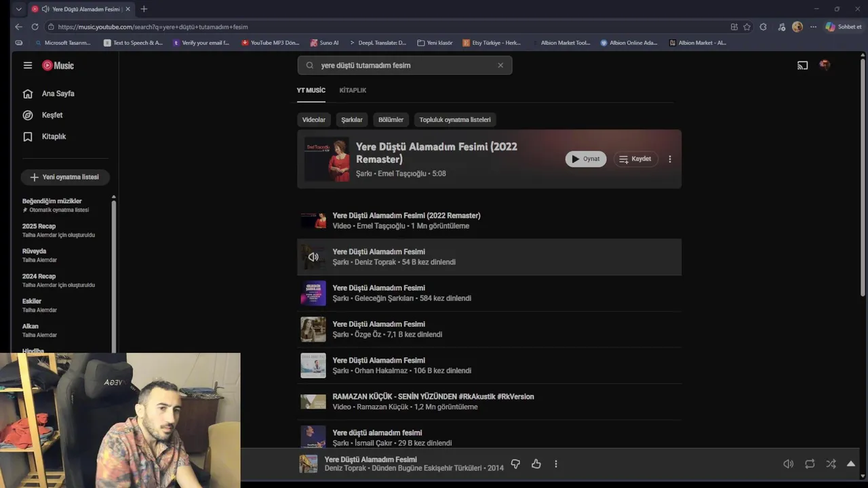
Task: Open the Suno AI bookmark
Action: tap(325, 43)
